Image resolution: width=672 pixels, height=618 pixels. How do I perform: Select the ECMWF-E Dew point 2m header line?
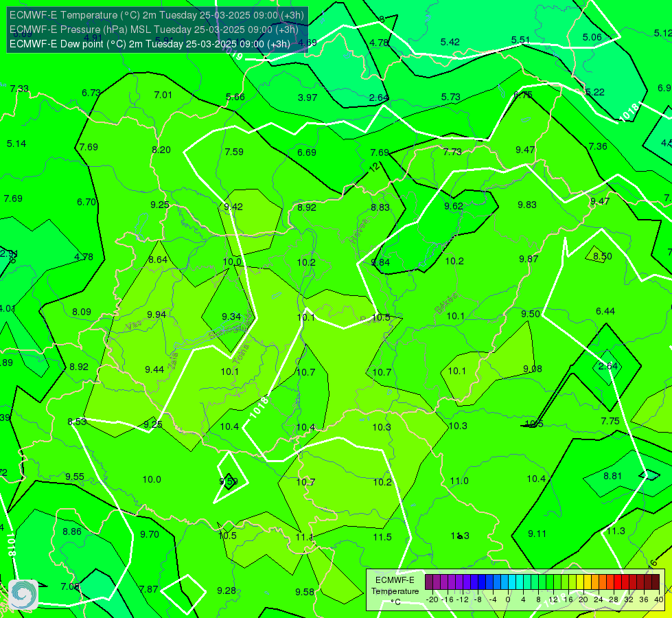tap(150, 44)
